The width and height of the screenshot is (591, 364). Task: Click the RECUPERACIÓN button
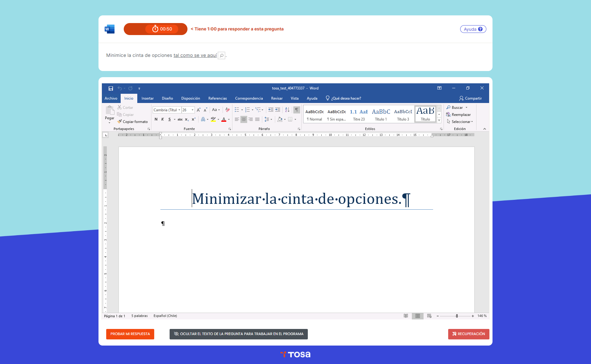tap(468, 334)
